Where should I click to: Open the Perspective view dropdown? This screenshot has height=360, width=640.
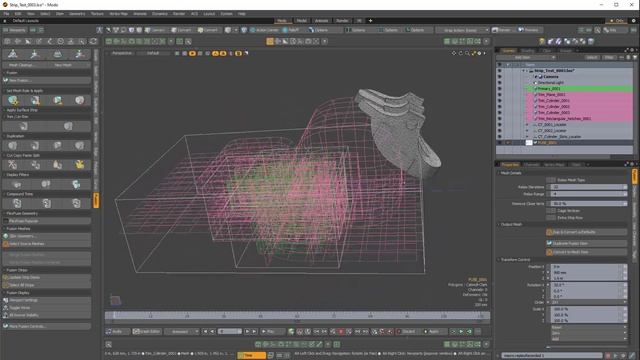(122, 53)
